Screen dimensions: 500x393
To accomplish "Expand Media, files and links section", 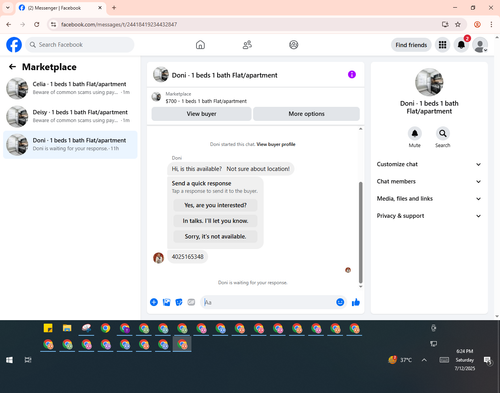I will (429, 199).
